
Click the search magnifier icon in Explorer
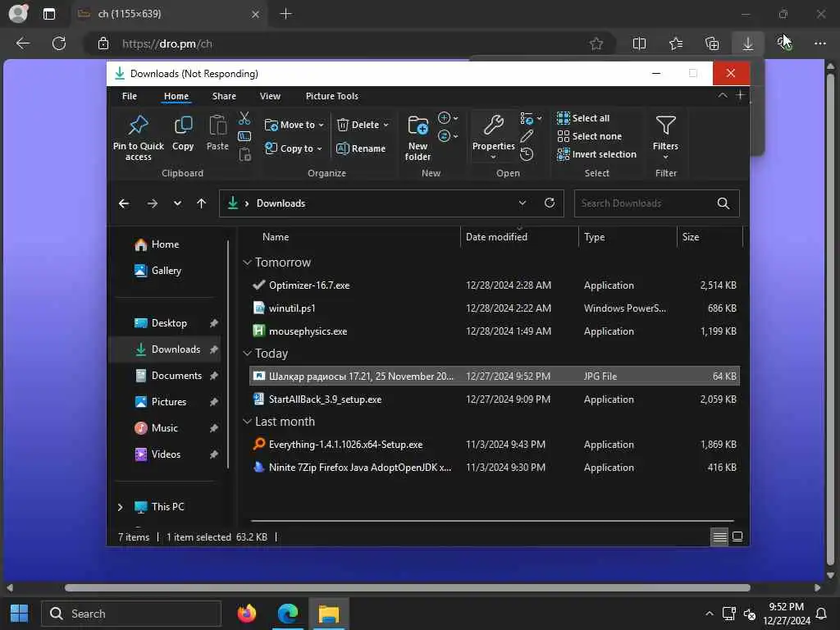[724, 203]
